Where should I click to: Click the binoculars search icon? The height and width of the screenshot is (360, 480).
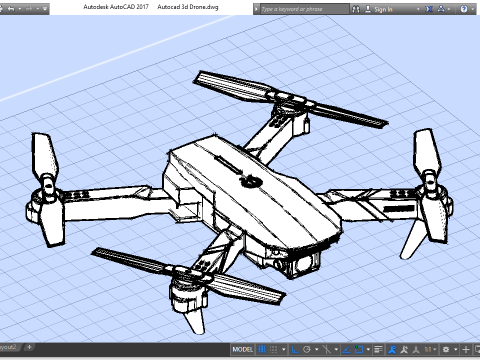pos(356,9)
